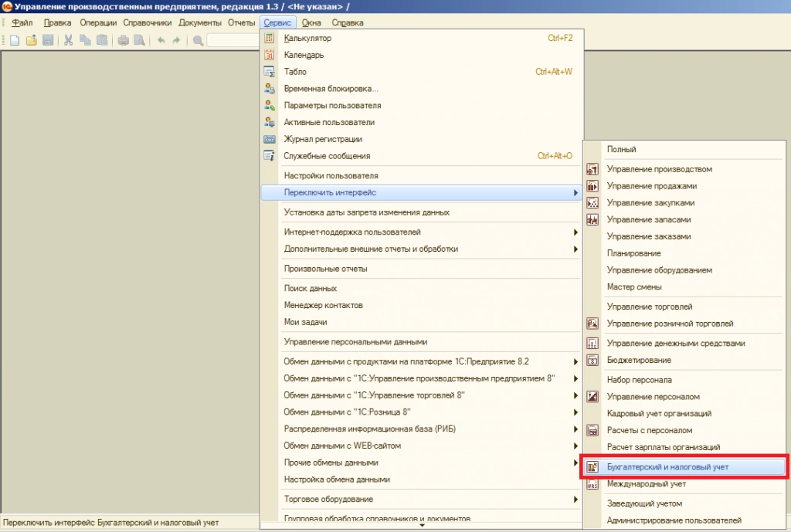
Task: Click the Бюджетирование icon
Action: pyautogui.click(x=592, y=360)
